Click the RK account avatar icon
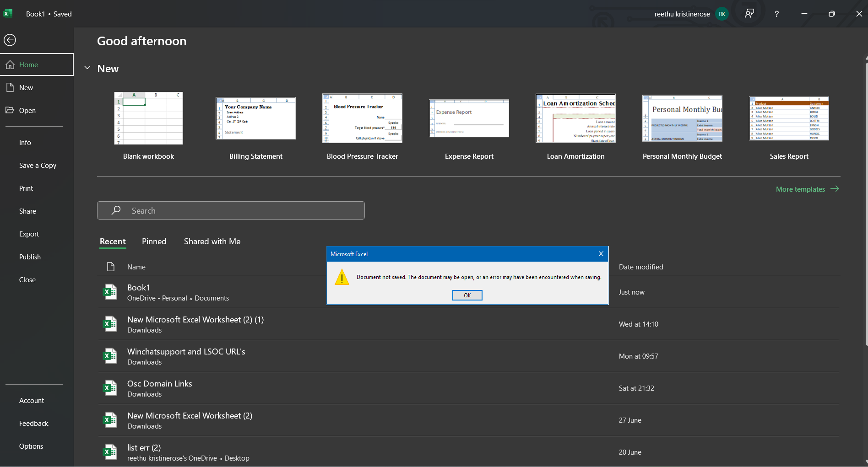Viewport: 868px width, 467px height. pyautogui.click(x=722, y=14)
